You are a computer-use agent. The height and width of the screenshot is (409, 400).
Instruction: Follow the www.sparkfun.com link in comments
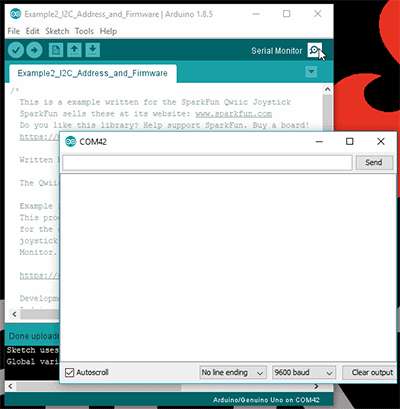[x=234, y=114]
